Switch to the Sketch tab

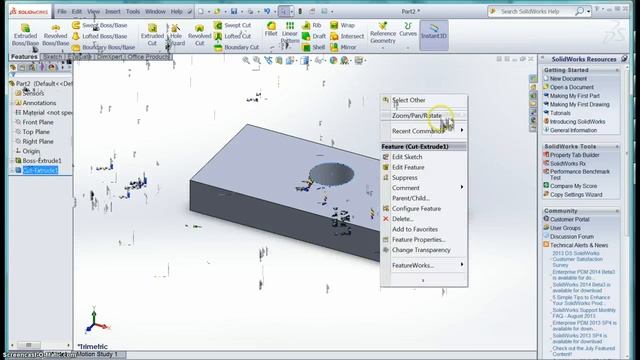pyautogui.click(x=53, y=57)
